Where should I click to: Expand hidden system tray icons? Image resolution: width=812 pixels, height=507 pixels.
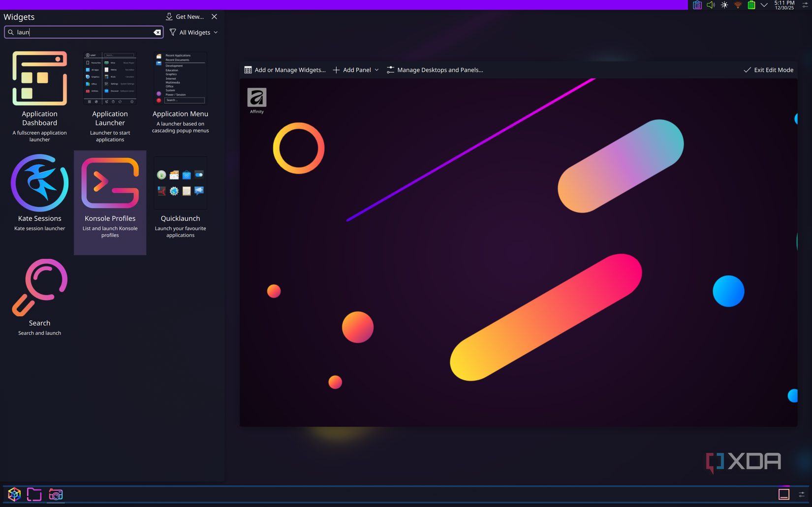764,5
